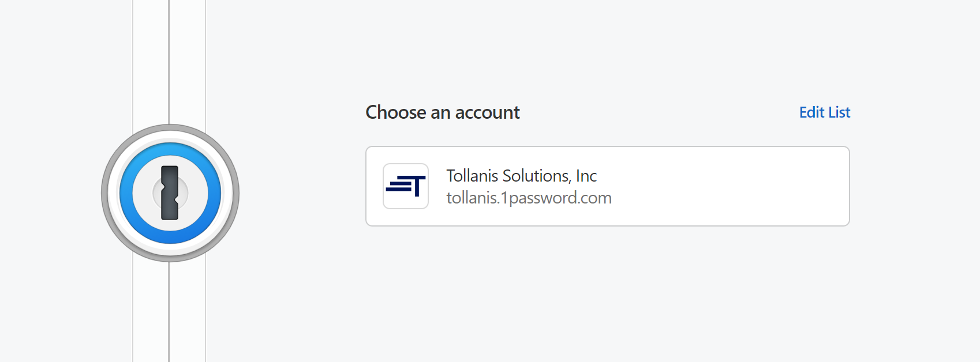This screenshot has width=980, height=362.
Task: Click the account name Tollanis Solutions, Inc
Action: [x=521, y=176]
